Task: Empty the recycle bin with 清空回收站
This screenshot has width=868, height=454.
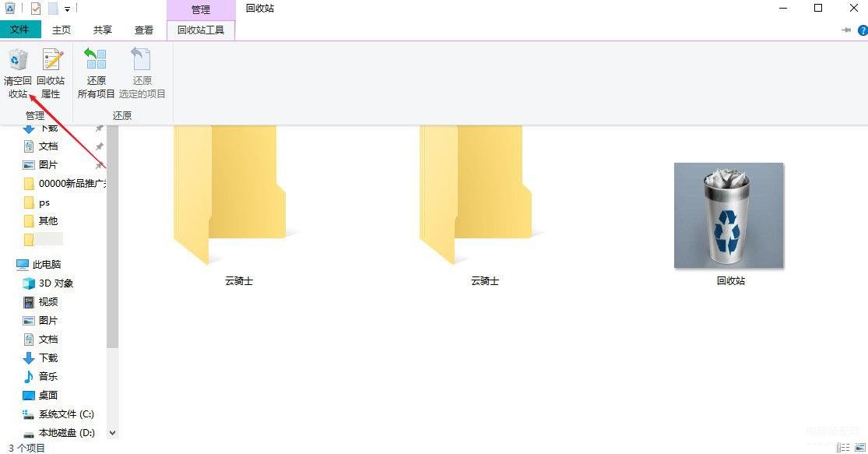Action: [x=18, y=73]
